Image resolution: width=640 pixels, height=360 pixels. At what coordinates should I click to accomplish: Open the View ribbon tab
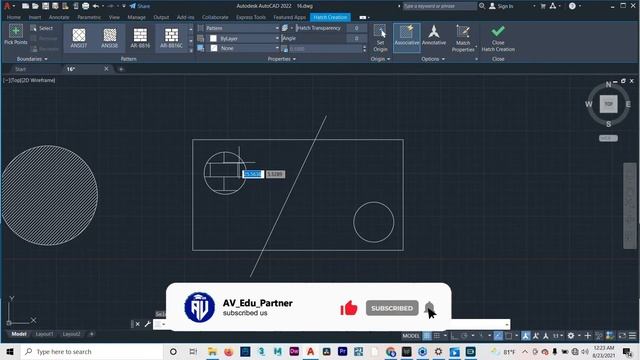click(x=114, y=17)
